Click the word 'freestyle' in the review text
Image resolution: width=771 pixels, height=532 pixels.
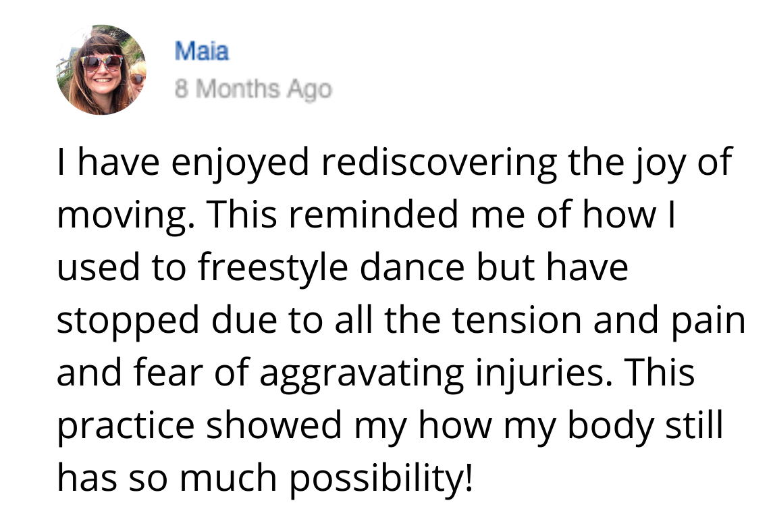[x=272, y=269]
